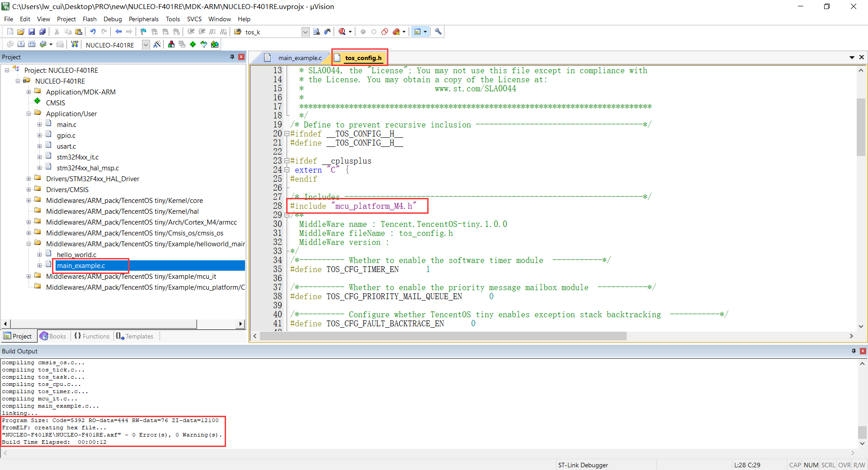Viewport: 868px width, 470px height.
Task: Click the ST-Link Debugger status bar entry
Action: (x=583, y=465)
